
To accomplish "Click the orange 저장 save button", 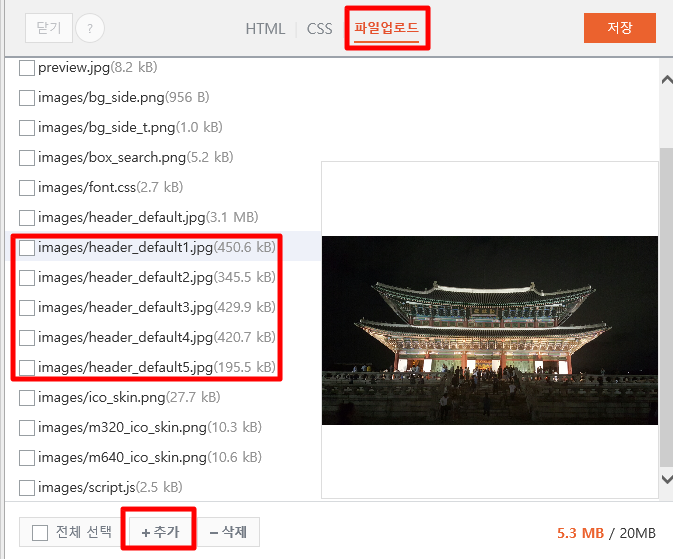I will pyautogui.click(x=619, y=28).
